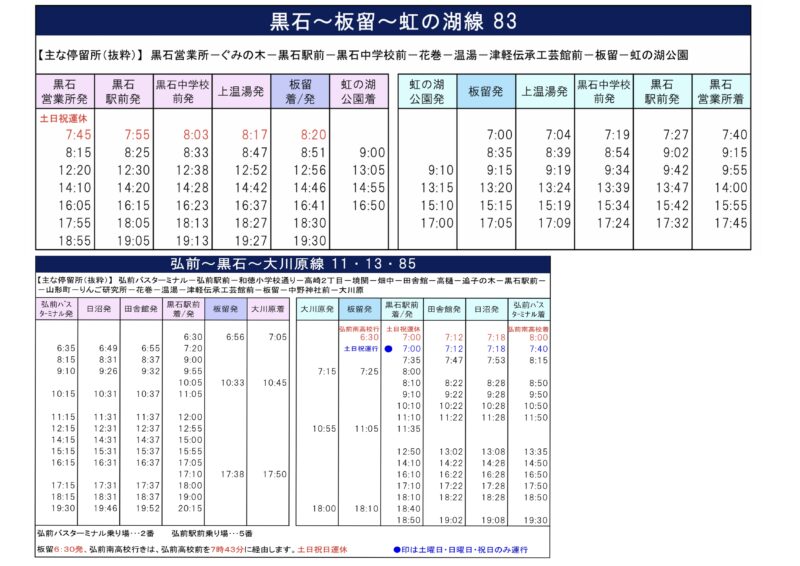The width and height of the screenshot is (800, 566).
Task: Select the 8:51 time cell
Action: coord(313,153)
